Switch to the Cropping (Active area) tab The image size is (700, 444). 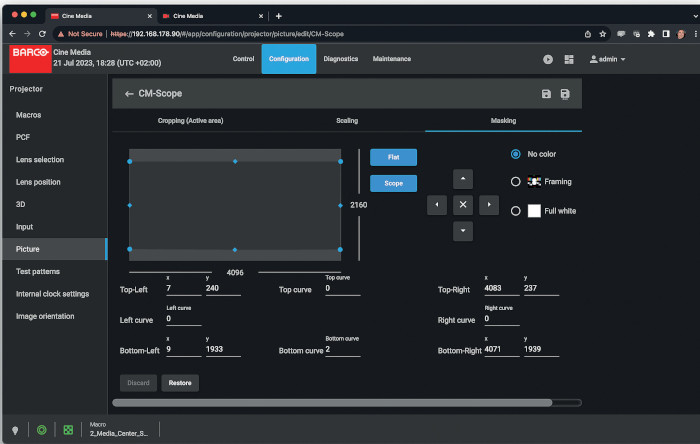tap(191, 120)
